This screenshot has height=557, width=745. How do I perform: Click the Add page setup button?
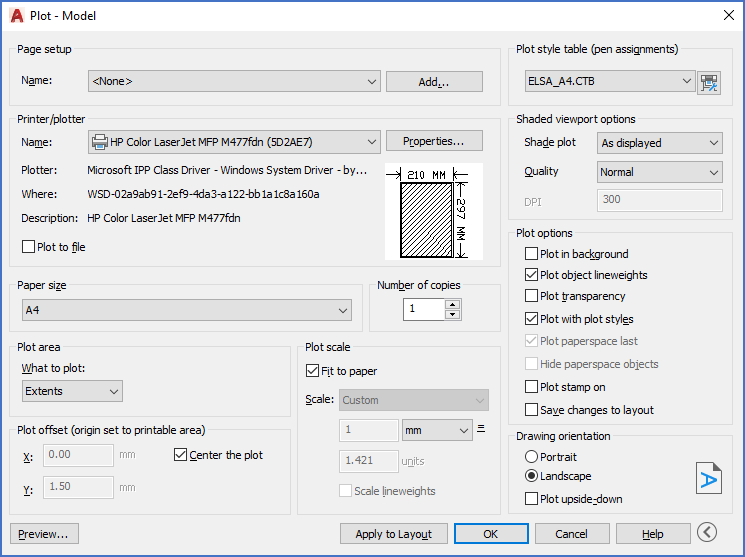434,82
